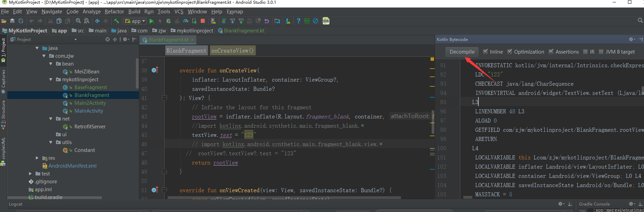Click the blue Help question mark icon
The image size is (644, 212).
point(298,21)
